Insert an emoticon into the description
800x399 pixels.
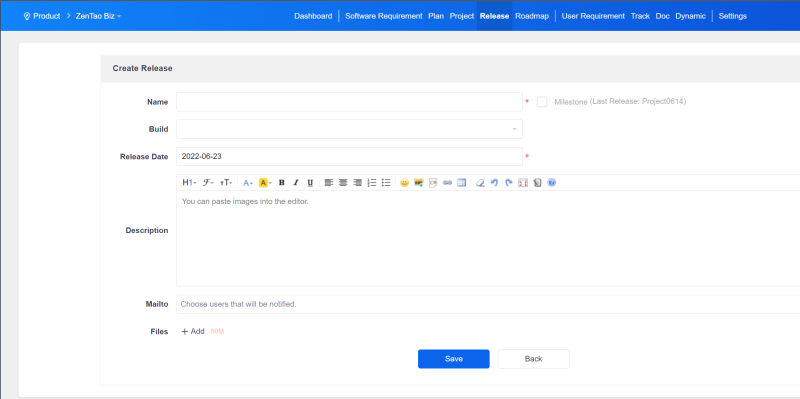[404, 183]
